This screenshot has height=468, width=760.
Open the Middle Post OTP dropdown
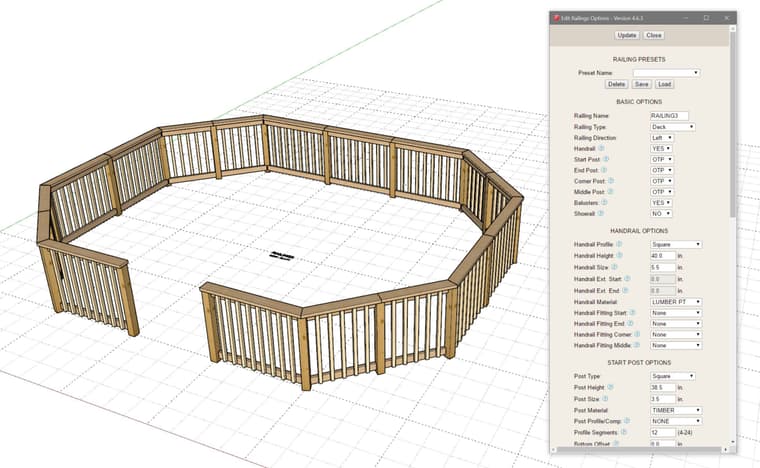(662, 192)
